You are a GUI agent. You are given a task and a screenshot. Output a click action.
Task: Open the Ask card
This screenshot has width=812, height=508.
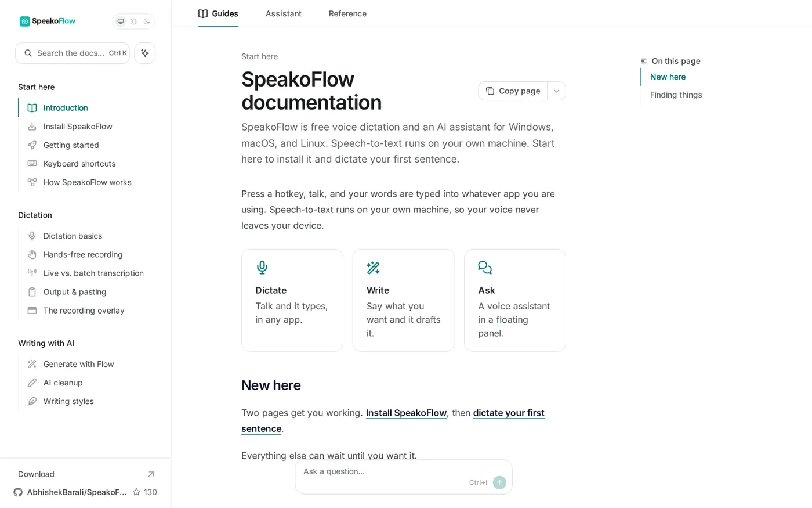coord(515,300)
